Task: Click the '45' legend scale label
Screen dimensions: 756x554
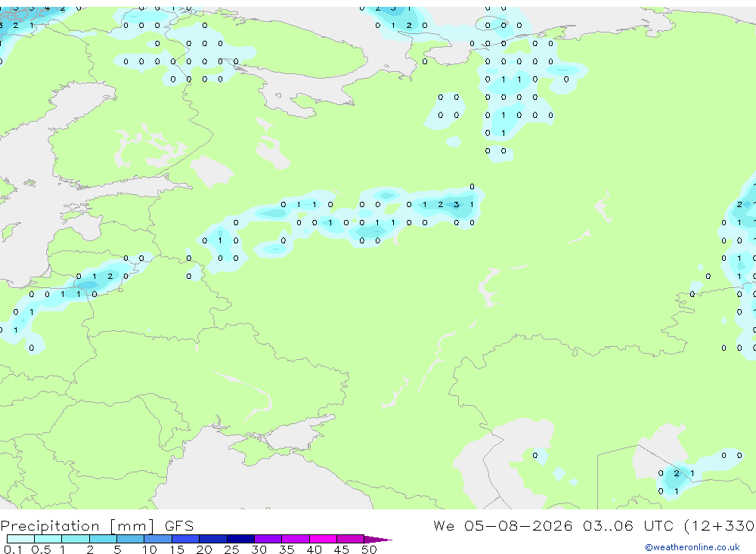Action: coord(342,549)
